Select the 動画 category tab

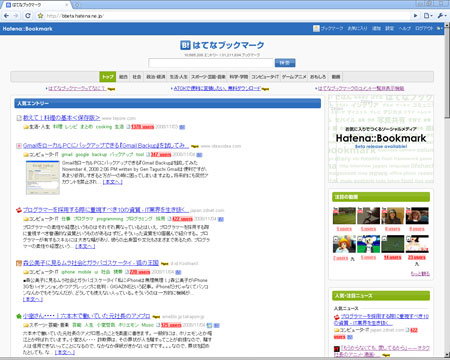[x=336, y=77]
